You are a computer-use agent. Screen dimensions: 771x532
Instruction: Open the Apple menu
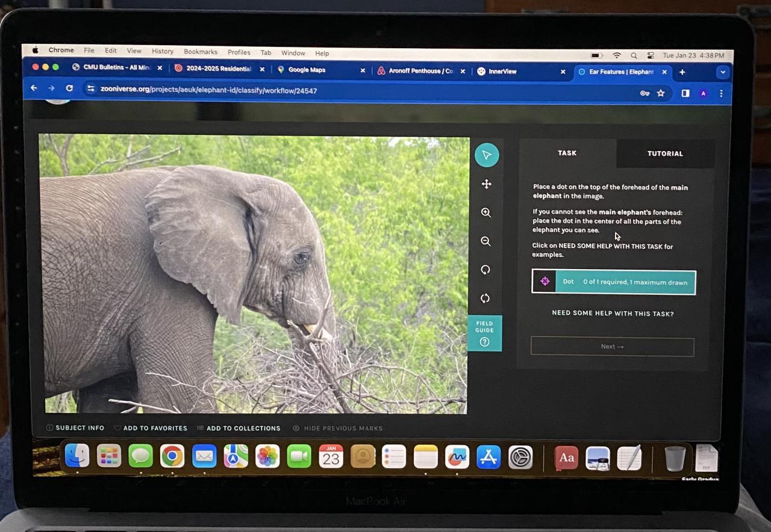36,50
